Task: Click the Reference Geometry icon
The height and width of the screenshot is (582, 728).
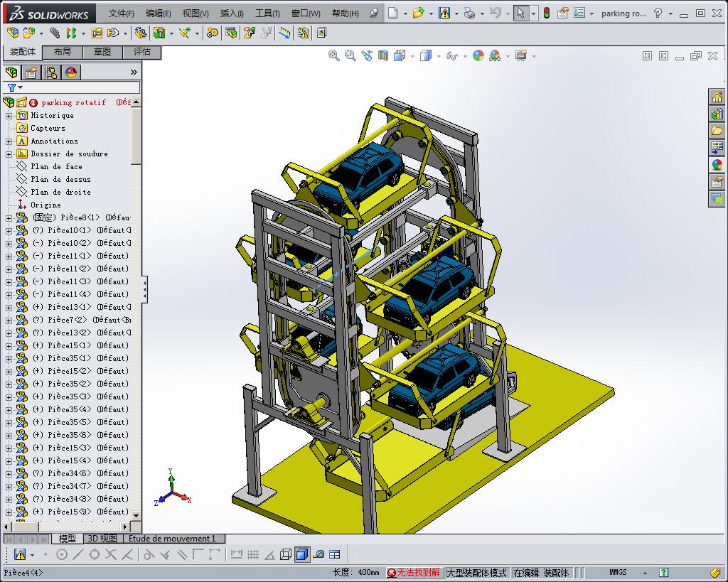Action: (185, 33)
